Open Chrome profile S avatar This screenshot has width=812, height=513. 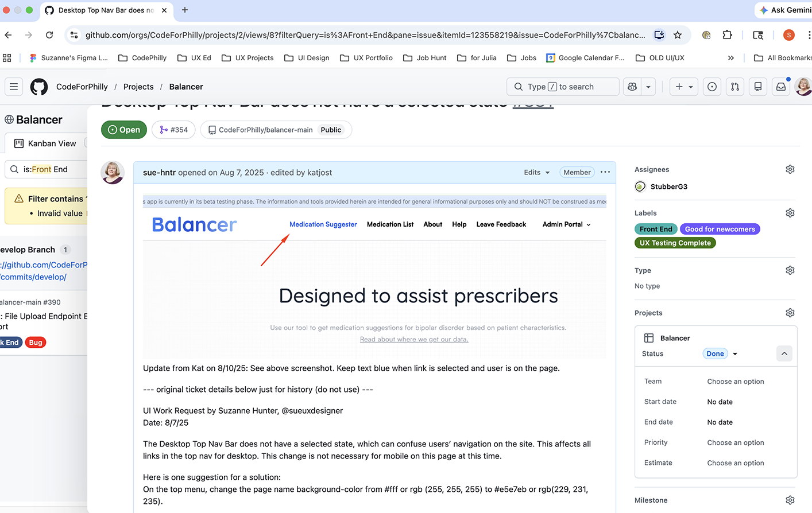[789, 35]
